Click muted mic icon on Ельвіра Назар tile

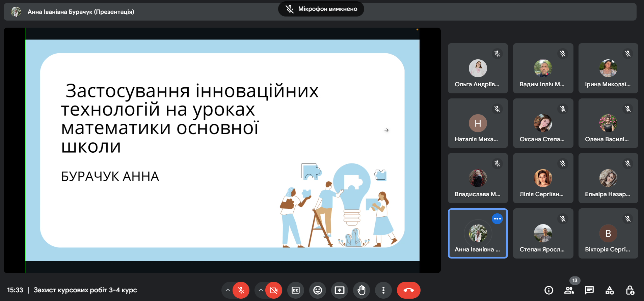coord(628,164)
